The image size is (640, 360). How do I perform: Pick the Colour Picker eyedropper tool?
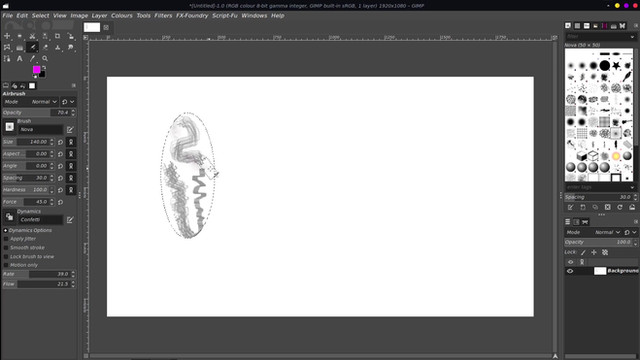[32, 59]
